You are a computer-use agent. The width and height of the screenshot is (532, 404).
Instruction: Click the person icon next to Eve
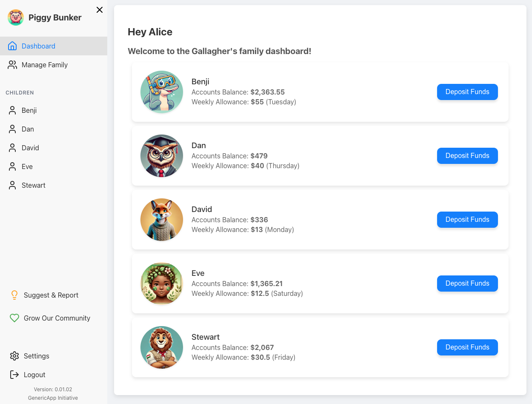coord(12,166)
